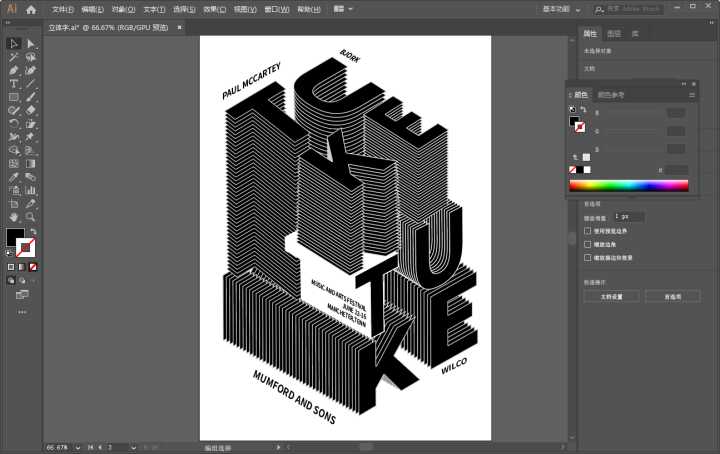Change screen mode in the toolbar
This screenshot has height=454, width=720.
pos(22,294)
